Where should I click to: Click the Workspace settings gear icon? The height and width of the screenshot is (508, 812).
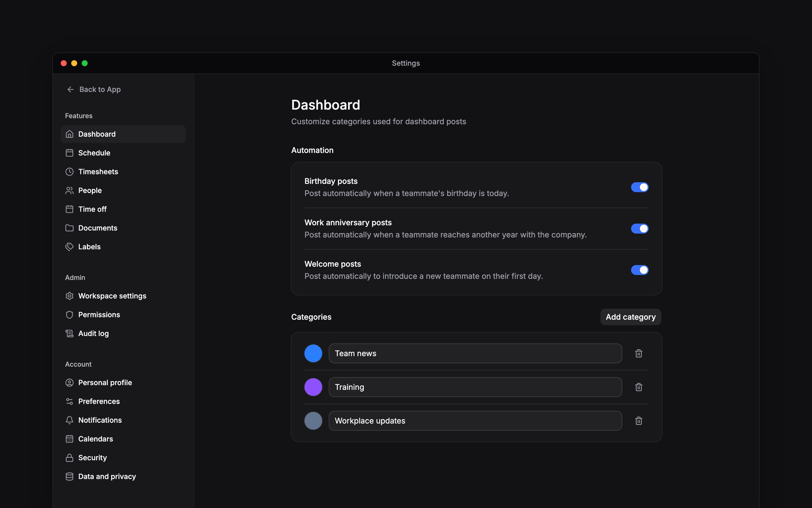[x=70, y=296]
